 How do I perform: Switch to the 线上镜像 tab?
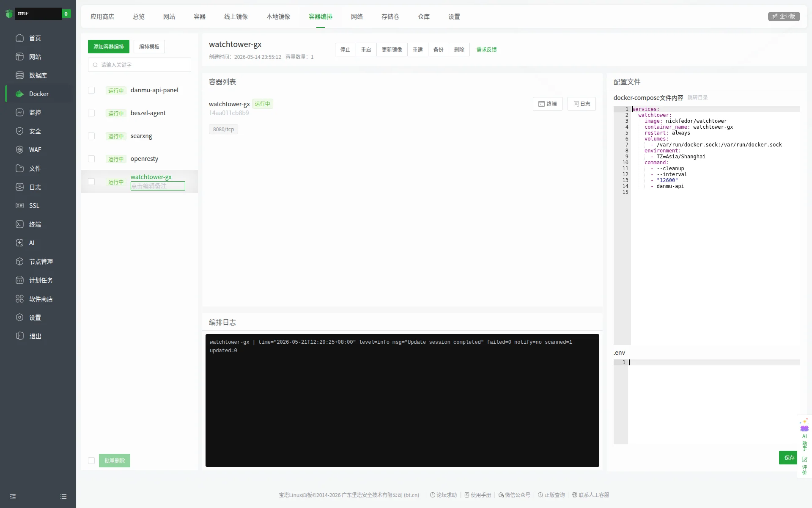(x=236, y=17)
